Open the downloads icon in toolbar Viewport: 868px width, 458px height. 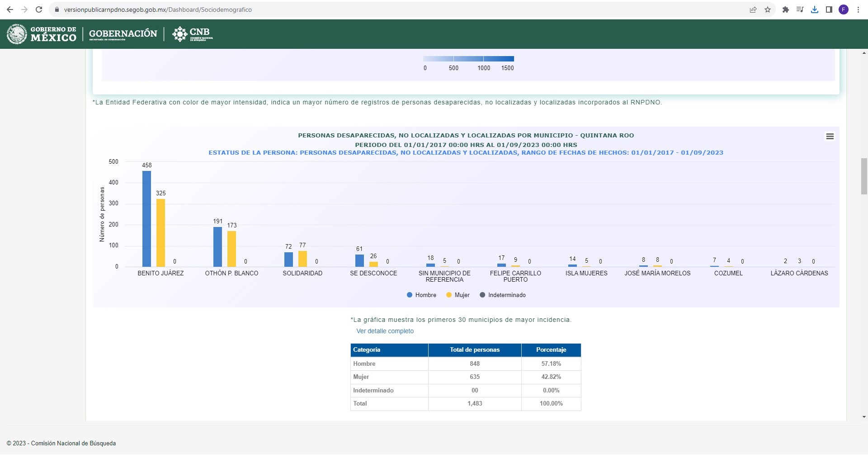pos(815,9)
